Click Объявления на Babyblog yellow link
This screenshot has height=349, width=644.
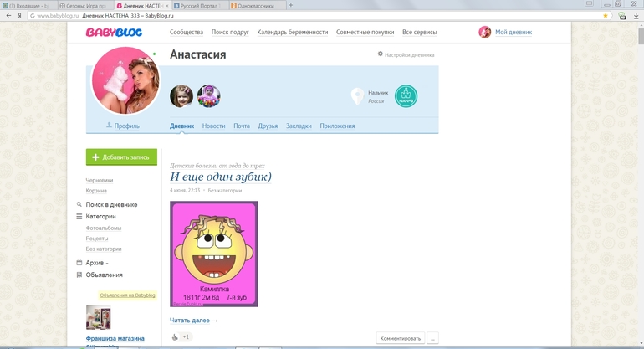pos(127,295)
